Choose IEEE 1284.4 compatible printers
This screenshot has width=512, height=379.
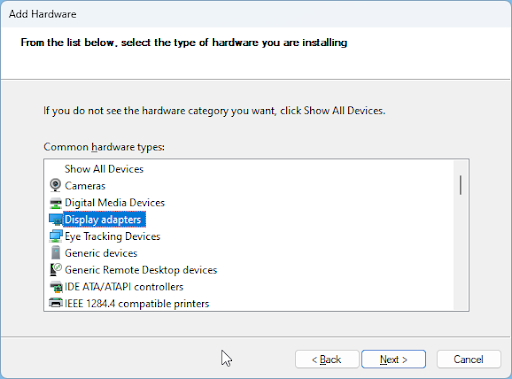tap(137, 304)
